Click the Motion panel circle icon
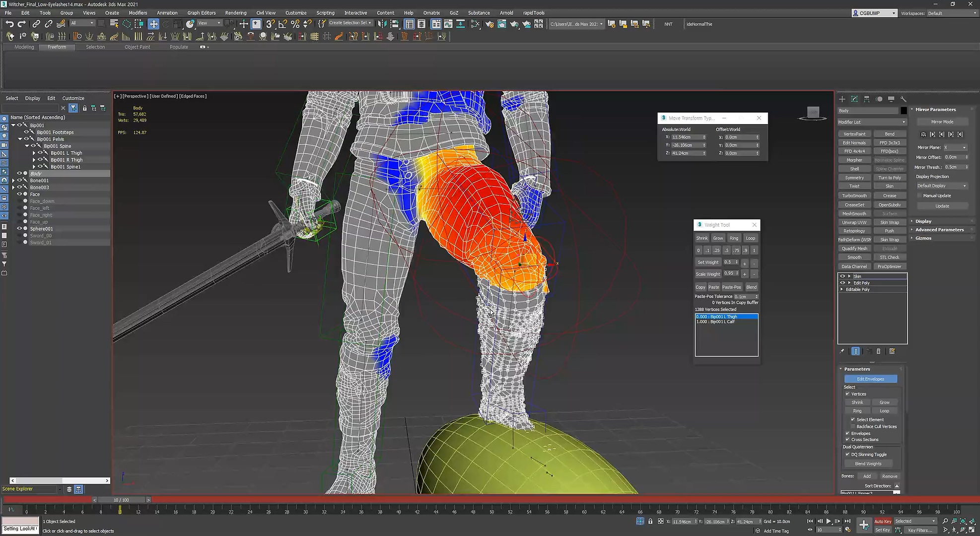980x536 pixels. pos(879,99)
